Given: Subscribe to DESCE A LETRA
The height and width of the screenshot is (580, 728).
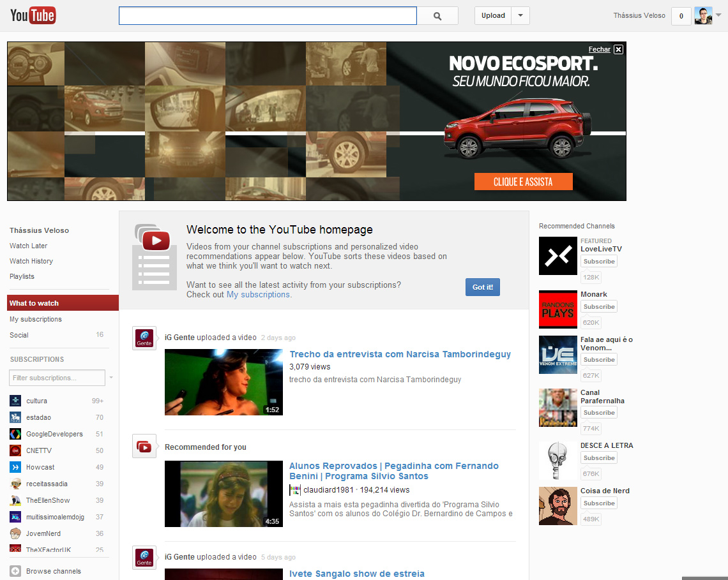Looking at the screenshot, I should click(x=599, y=458).
